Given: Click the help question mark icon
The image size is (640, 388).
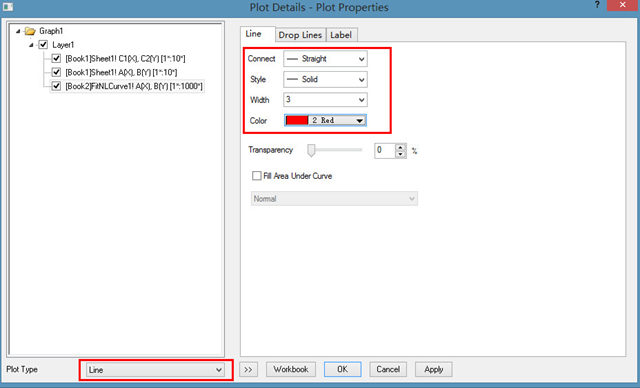Looking at the screenshot, I should pos(597,5).
